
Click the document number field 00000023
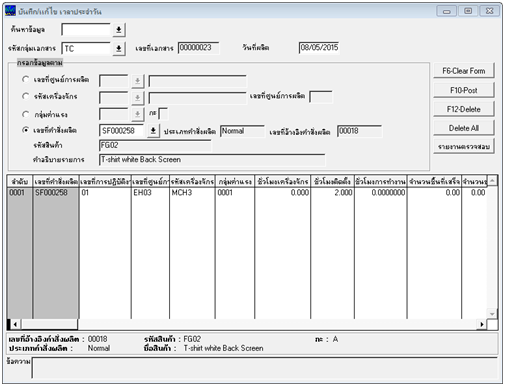coord(198,48)
